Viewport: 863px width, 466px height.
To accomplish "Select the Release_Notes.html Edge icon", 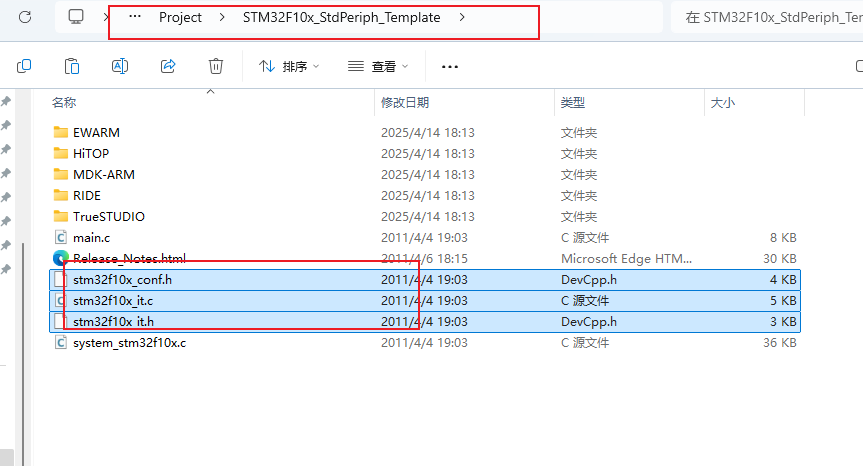I will (x=61, y=257).
